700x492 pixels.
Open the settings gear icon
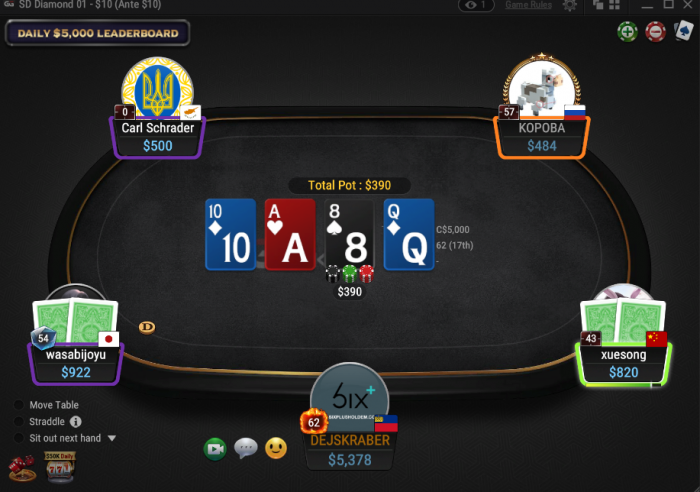click(570, 5)
